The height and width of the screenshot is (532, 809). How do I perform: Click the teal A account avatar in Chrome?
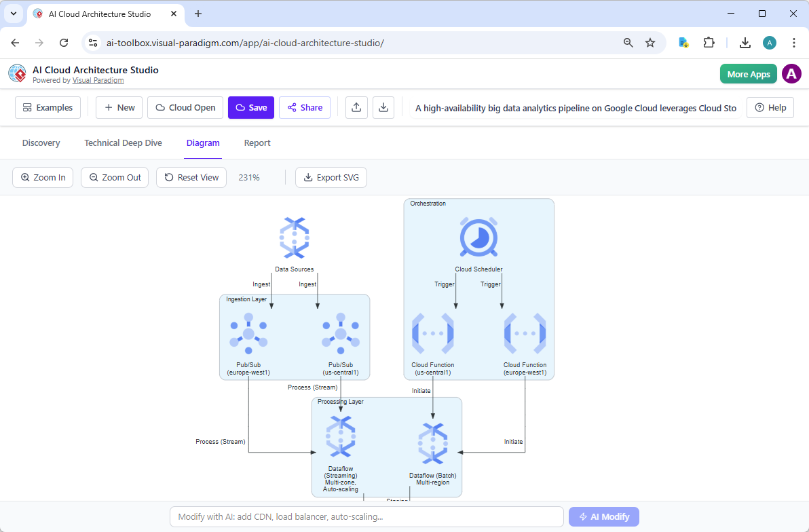pyautogui.click(x=769, y=42)
